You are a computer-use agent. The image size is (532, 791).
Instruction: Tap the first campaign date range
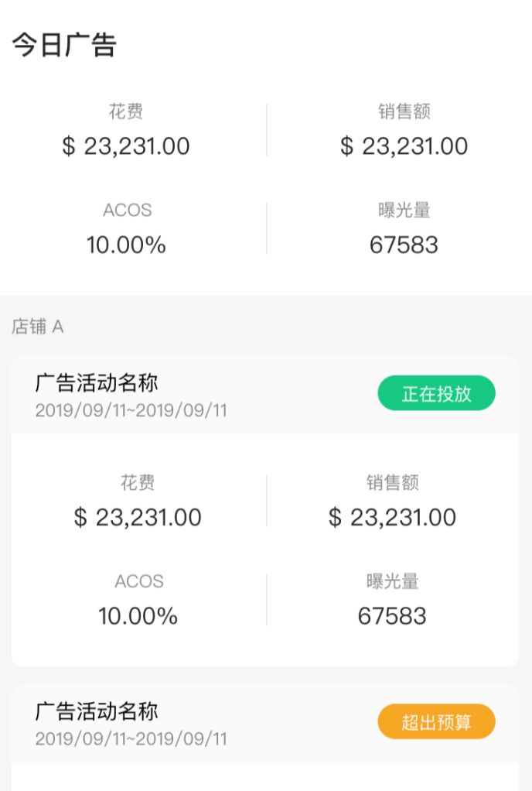point(131,410)
